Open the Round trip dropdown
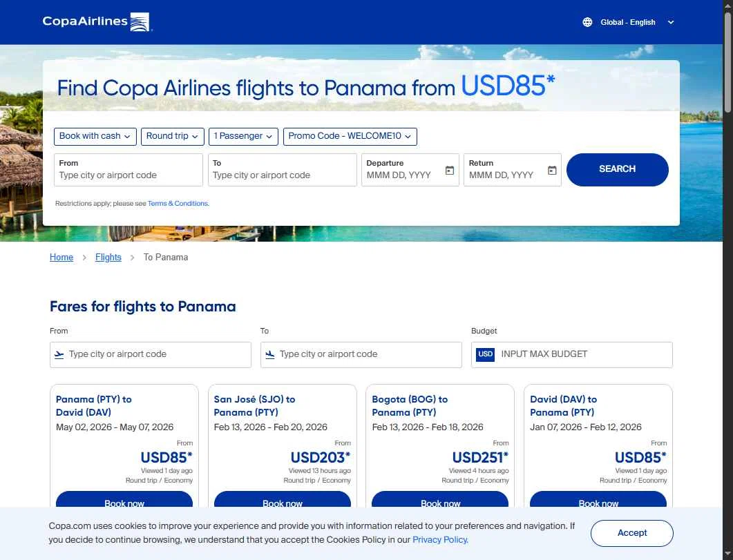 tap(172, 136)
